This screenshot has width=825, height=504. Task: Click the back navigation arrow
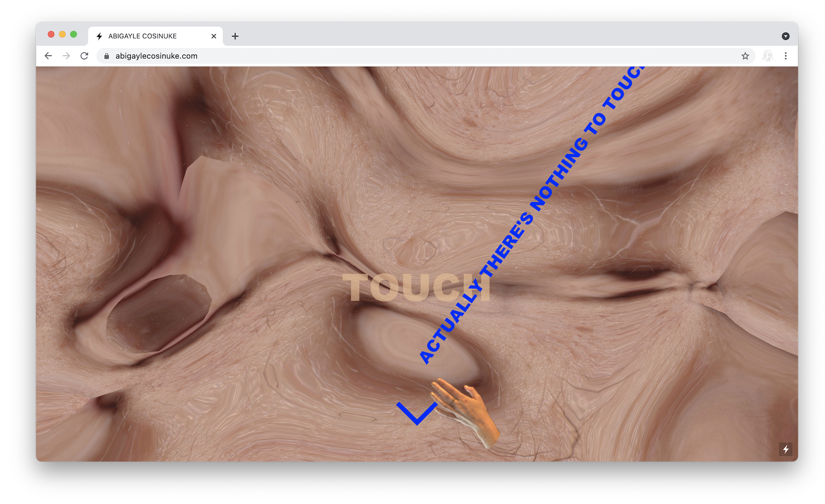point(48,56)
